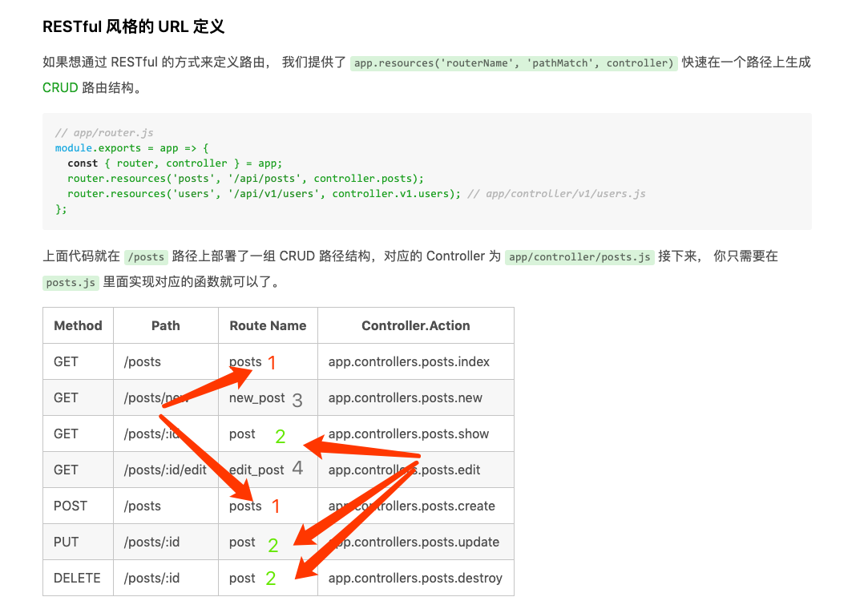The image size is (868, 609).
Task: Click the "/posts" path in the GET index row
Action: point(143,361)
